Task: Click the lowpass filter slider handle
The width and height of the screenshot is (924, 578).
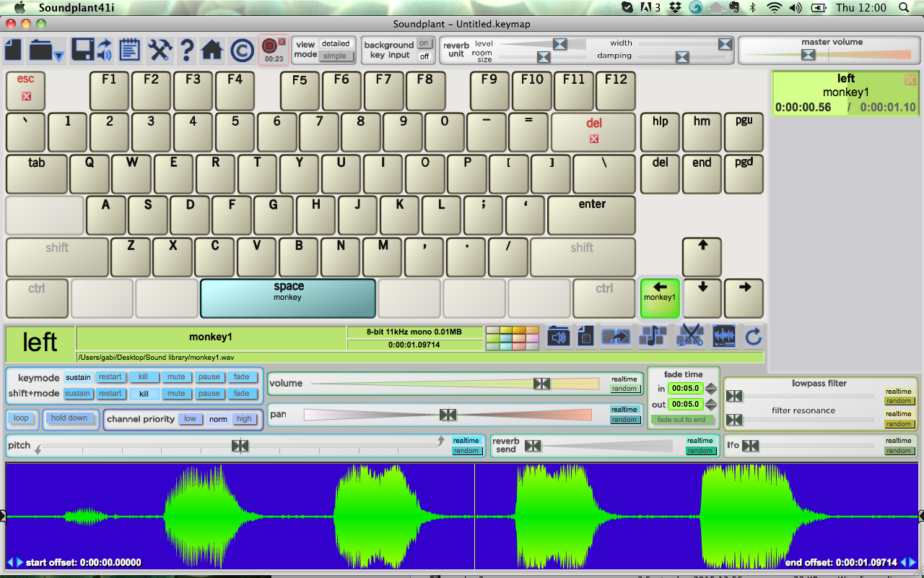Action: pyautogui.click(x=734, y=396)
